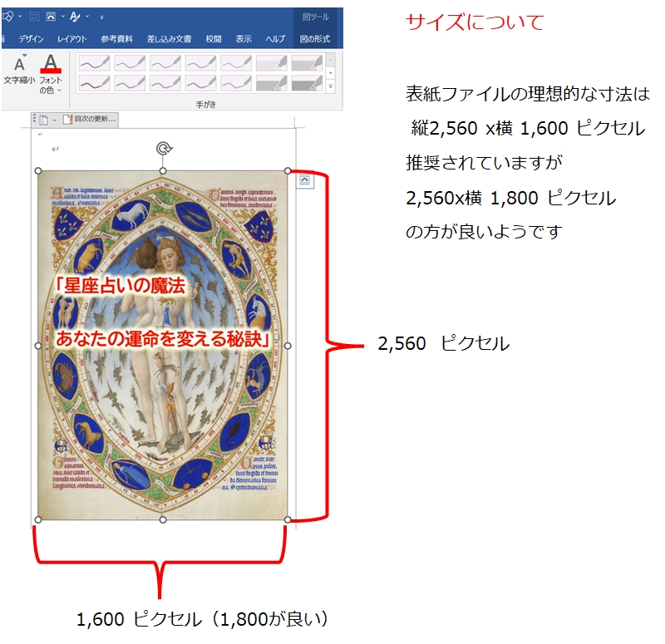
Task: Select the 図の形式 contextual tab
Action: [x=315, y=39]
